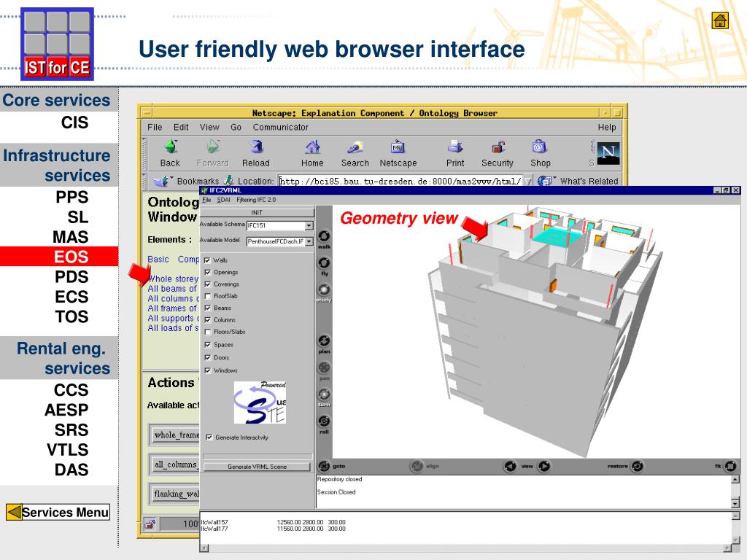
Task: Open the Filtering IFC 2.0 menu
Action: point(256,200)
